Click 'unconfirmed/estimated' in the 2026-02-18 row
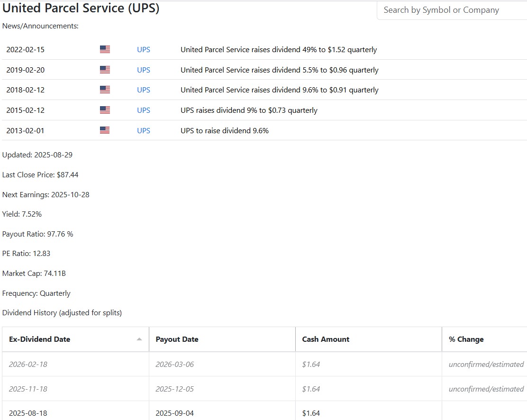This screenshot has width=527, height=420. [486, 364]
